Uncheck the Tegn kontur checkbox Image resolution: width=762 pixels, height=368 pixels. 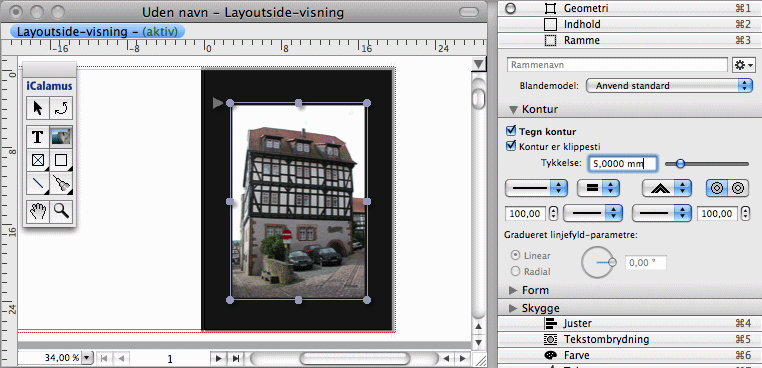(510, 131)
